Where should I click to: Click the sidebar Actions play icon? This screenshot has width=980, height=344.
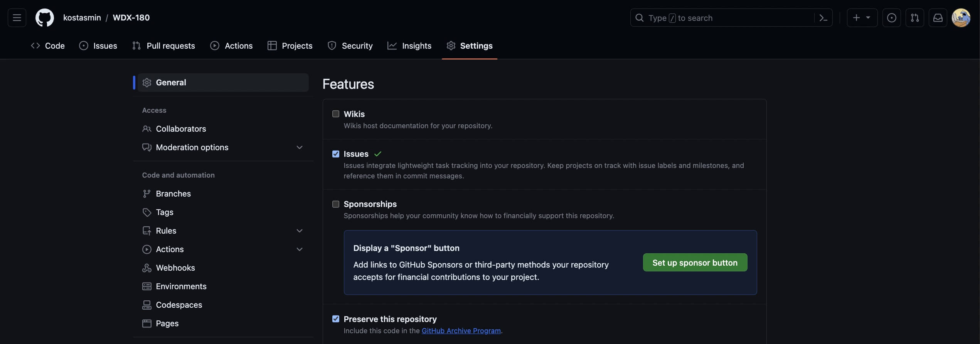click(147, 249)
